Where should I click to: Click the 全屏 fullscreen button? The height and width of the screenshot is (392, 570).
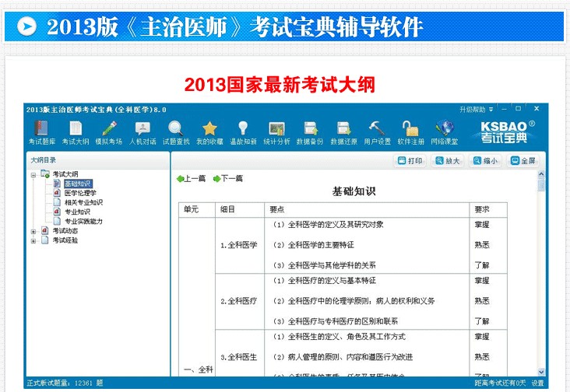click(x=523, y=161)
